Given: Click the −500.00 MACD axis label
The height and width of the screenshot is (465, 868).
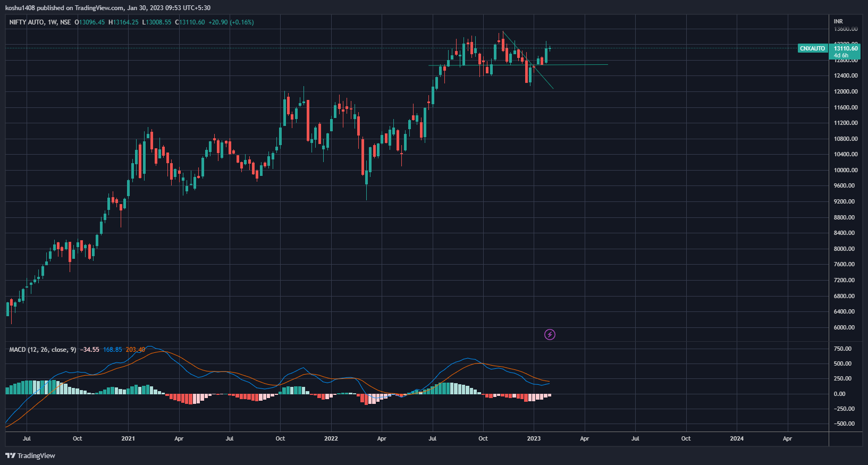Looking at the screenshot, I should pyautogui.click(x=845, y=424).
